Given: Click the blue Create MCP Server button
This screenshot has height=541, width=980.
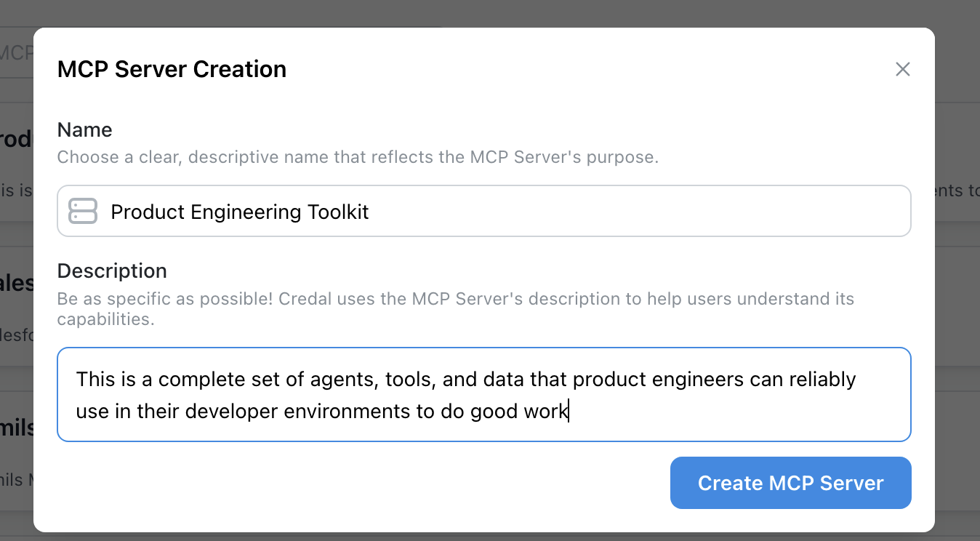Looking at the screenshot, I should (x=790, y=483).
